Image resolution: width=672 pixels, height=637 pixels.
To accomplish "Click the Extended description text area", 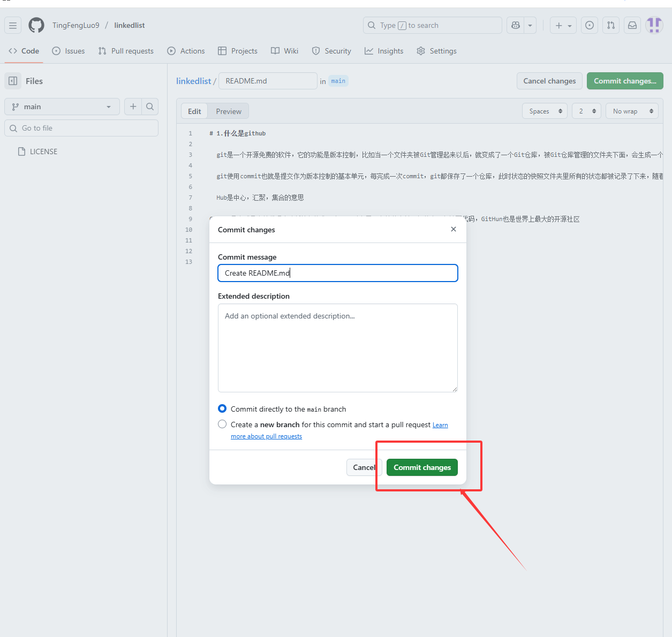I will [337, 348].
